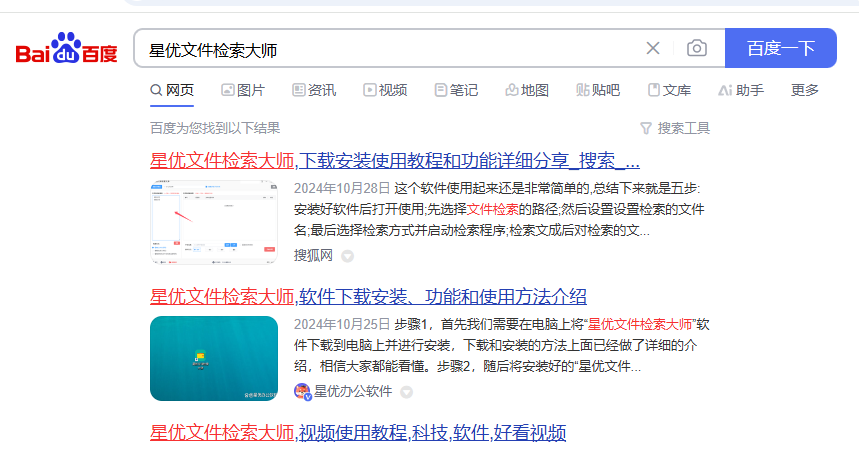Image resolution: width=859 pixels, height=451 pixels.
Task: Click the 视频 tab play icon
Action: tap(370, 90)
